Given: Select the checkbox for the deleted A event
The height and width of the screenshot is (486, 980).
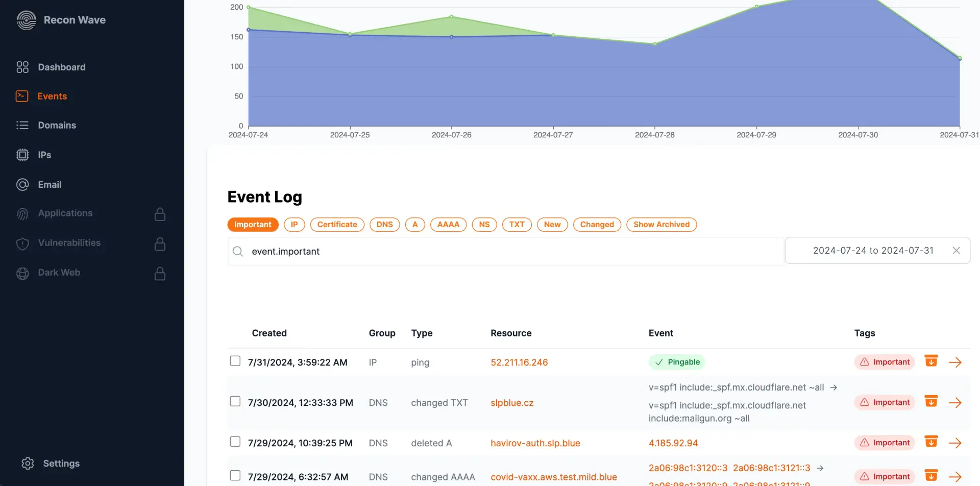Looking at the screenshot, I should click(x=235, y=441).
